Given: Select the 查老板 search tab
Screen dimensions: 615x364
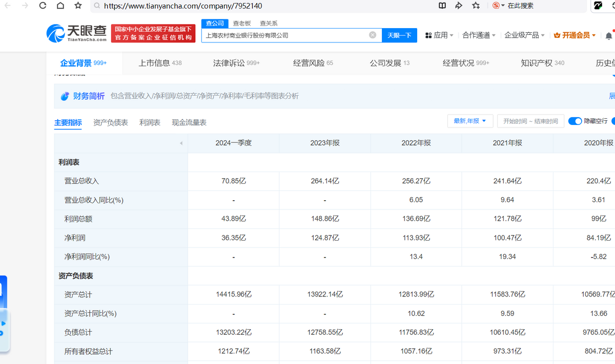Looking at the screenshot, I should coord(242,23).
